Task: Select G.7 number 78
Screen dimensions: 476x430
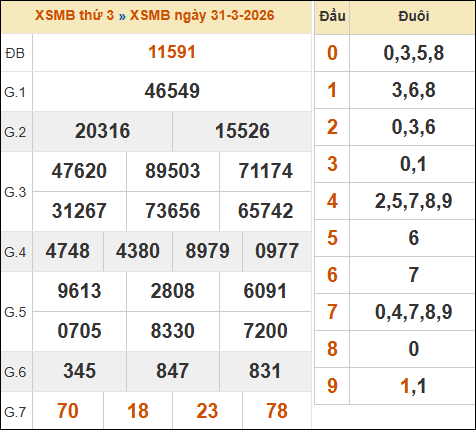Action: pyautogui.click(x=277, y=411)
